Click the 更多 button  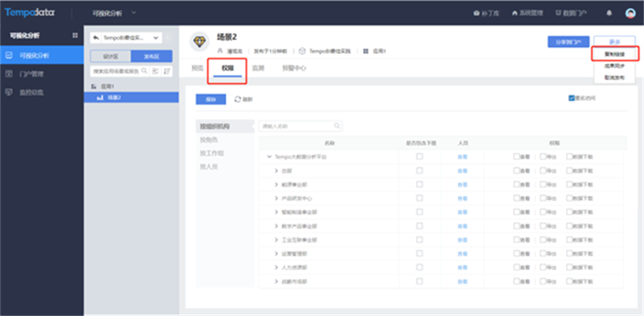615,42
